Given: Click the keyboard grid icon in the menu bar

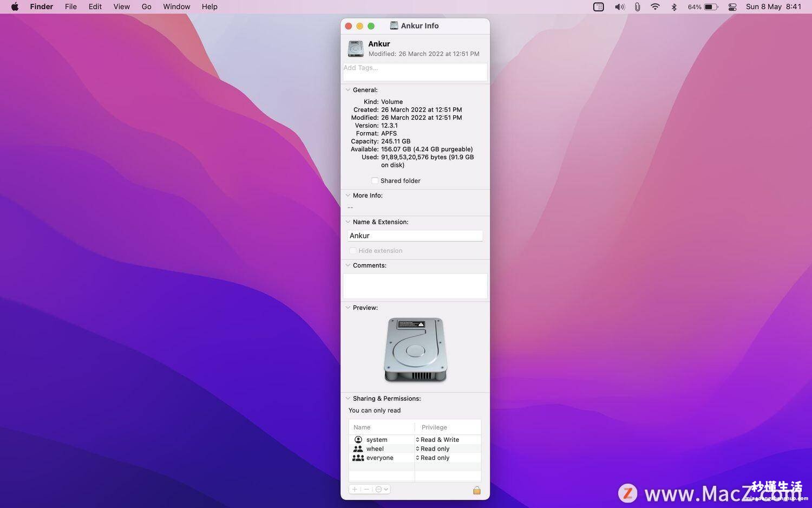Looking at the screenshot, I should (598, 7).
